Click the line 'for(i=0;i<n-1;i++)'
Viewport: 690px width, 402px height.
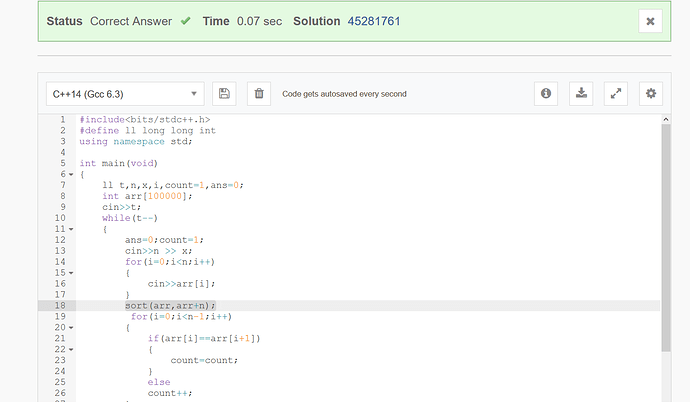click(x=181, y=317)
